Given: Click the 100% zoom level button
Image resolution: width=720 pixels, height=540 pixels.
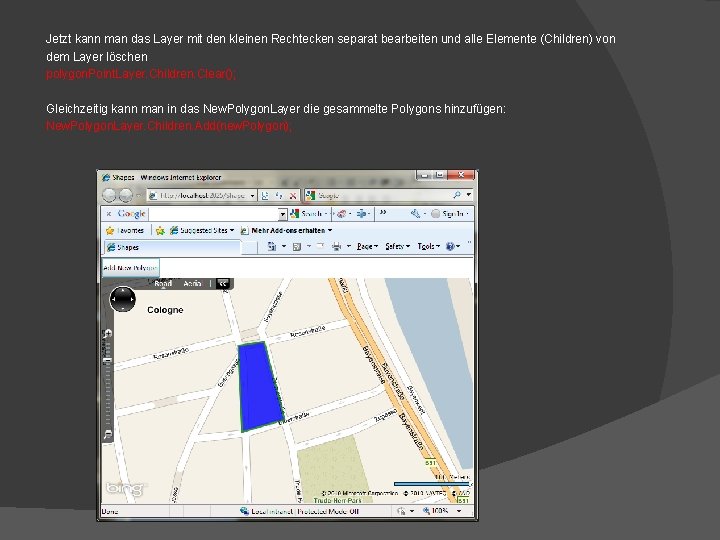Looking at the screenshot, I should pyautogui.click(x=436, y=511).
